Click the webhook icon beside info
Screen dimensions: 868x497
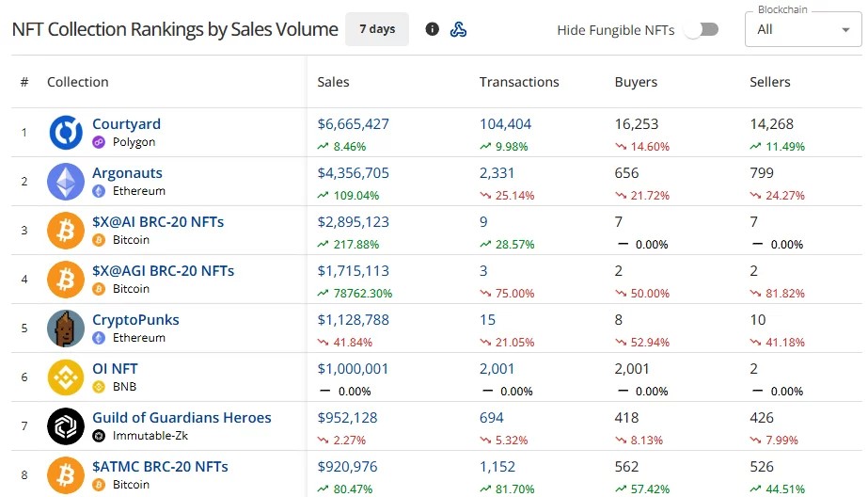458,29
